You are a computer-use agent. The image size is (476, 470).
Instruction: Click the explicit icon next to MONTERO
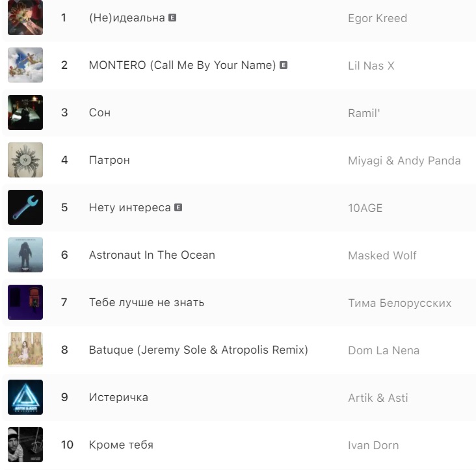pyautogui.click(x=284, y=65)
